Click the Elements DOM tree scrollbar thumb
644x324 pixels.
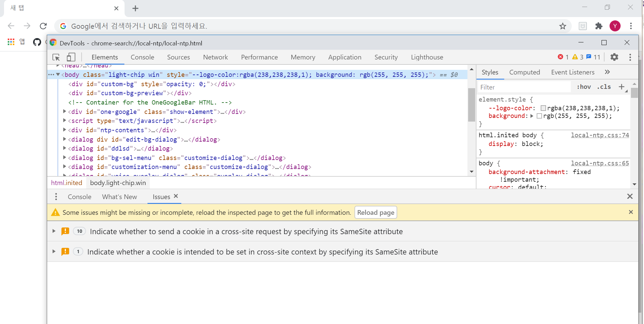471,105
